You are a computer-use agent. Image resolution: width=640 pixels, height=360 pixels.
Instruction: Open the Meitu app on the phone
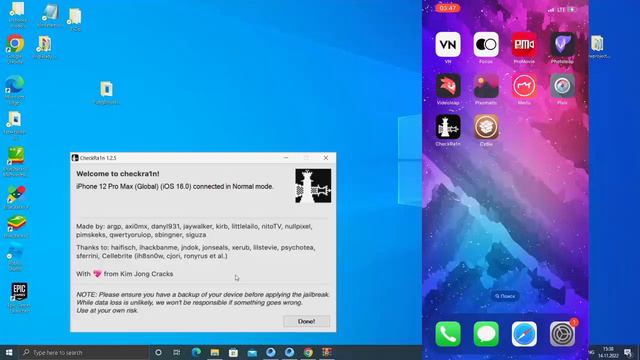click(x=524, y=86)
